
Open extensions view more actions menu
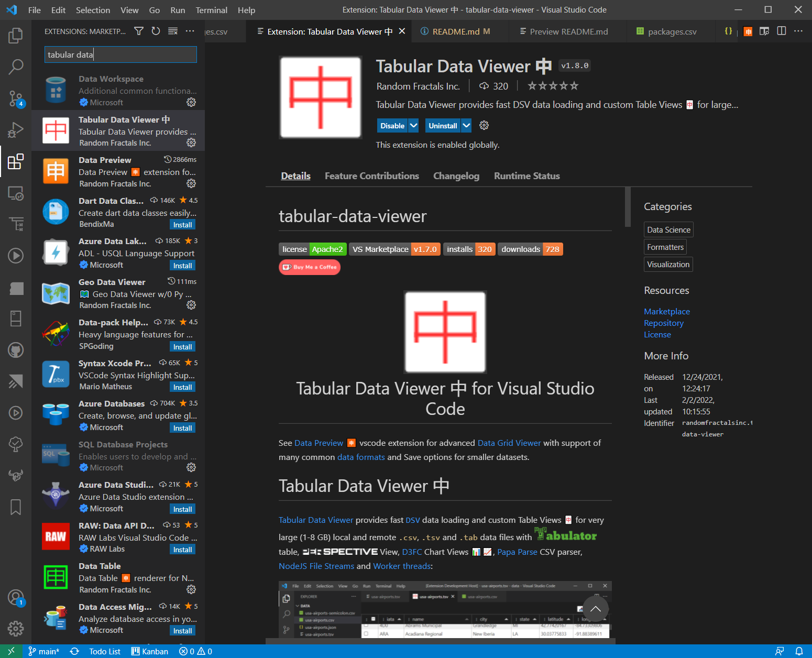[190, 31]
